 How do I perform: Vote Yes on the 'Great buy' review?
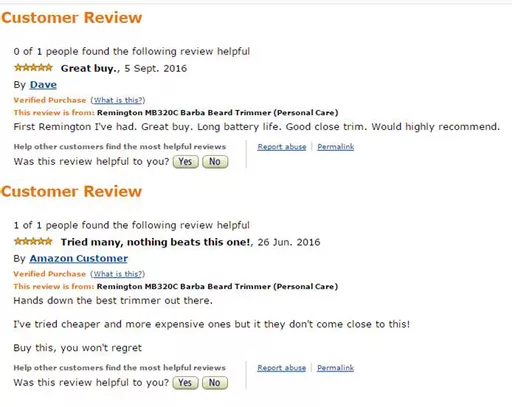pyautogui.click(x=186, y=162)
